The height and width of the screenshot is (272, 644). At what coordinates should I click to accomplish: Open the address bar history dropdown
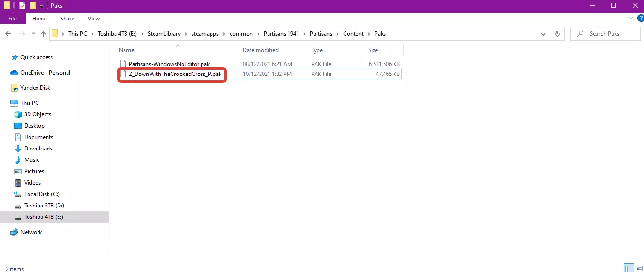[543, 34]
